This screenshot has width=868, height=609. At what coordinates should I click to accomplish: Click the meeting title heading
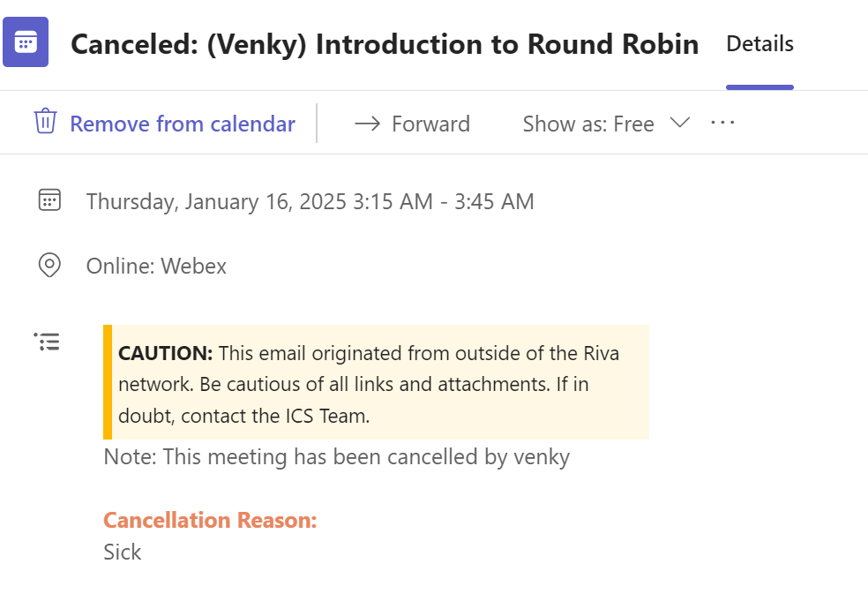385,45
